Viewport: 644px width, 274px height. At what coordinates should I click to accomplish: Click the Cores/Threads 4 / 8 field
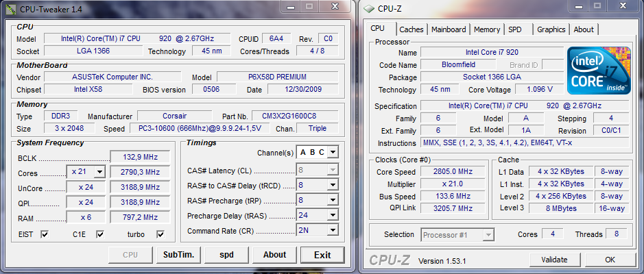[318, 51]
